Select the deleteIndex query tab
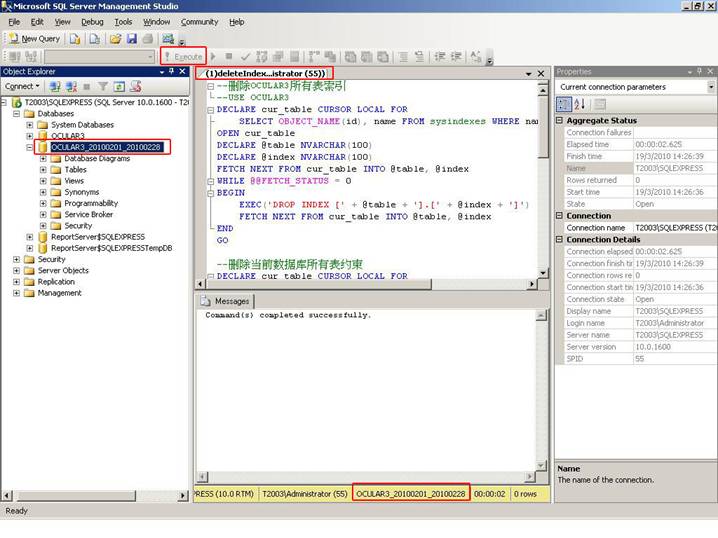The image size is (718, 538). pos(265,73)
